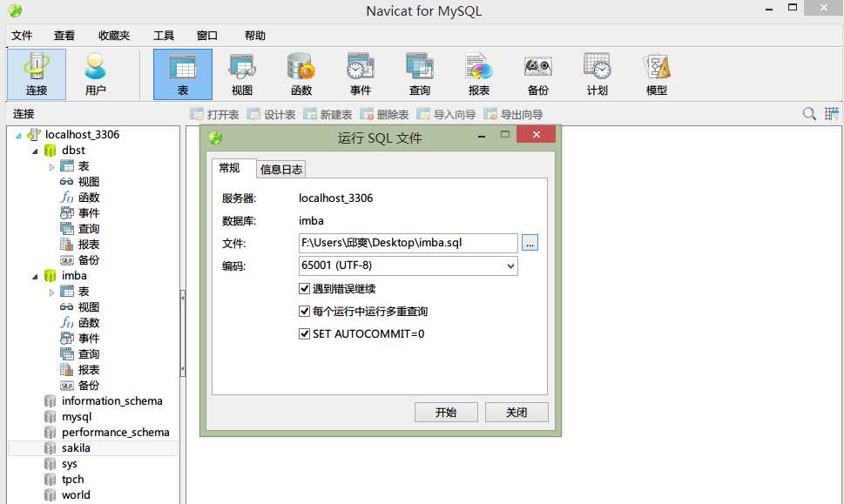Click the file path input field
The width and height of the screenshot is (844, 504).
pyautogui.click(x=408, y=243)
